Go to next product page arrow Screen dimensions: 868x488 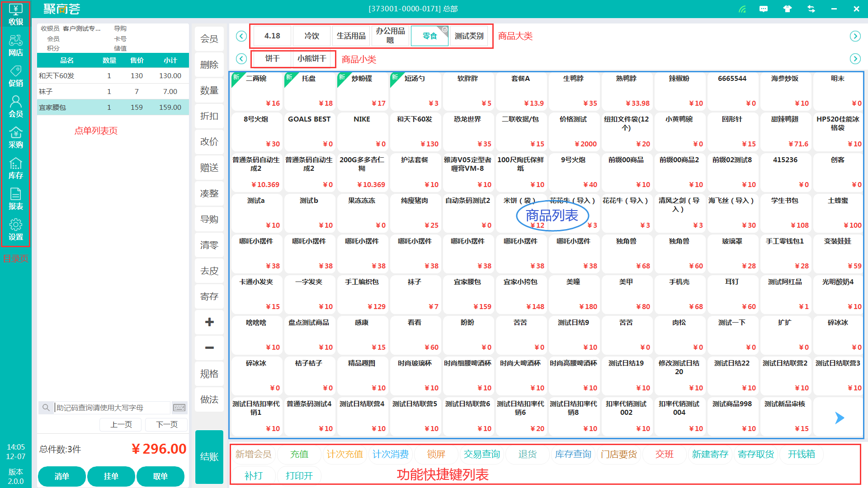(840, 418)
